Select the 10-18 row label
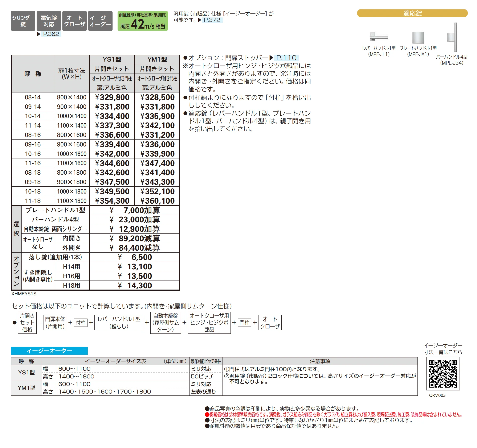 [33, 191]
